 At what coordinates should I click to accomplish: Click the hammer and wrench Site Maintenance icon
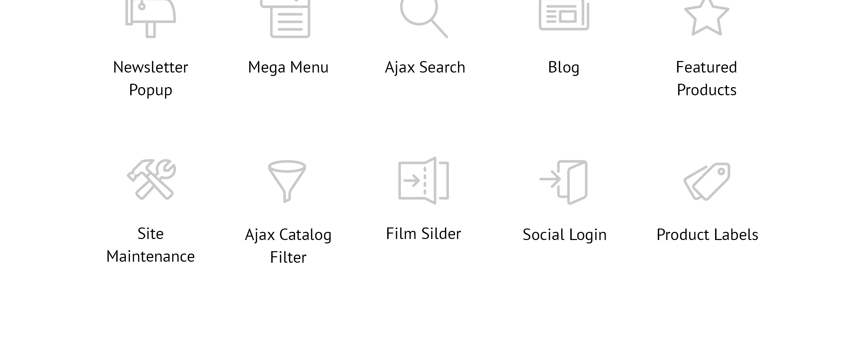151,179
